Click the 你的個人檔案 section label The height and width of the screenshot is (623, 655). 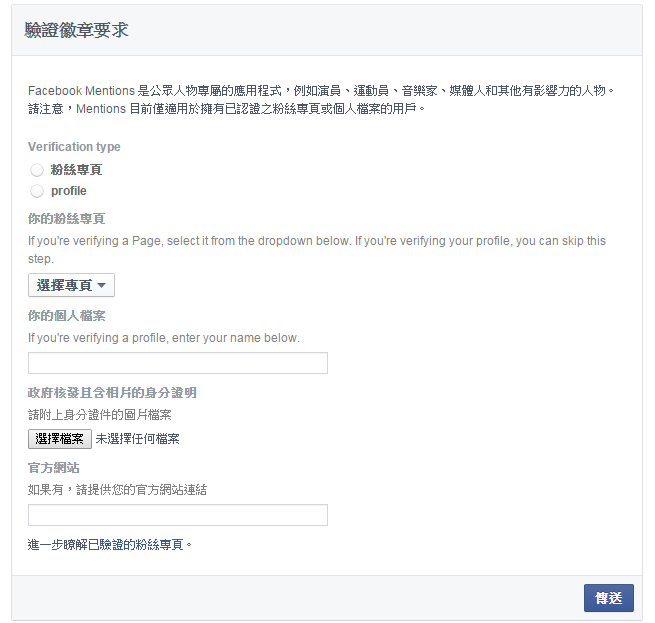66,316
